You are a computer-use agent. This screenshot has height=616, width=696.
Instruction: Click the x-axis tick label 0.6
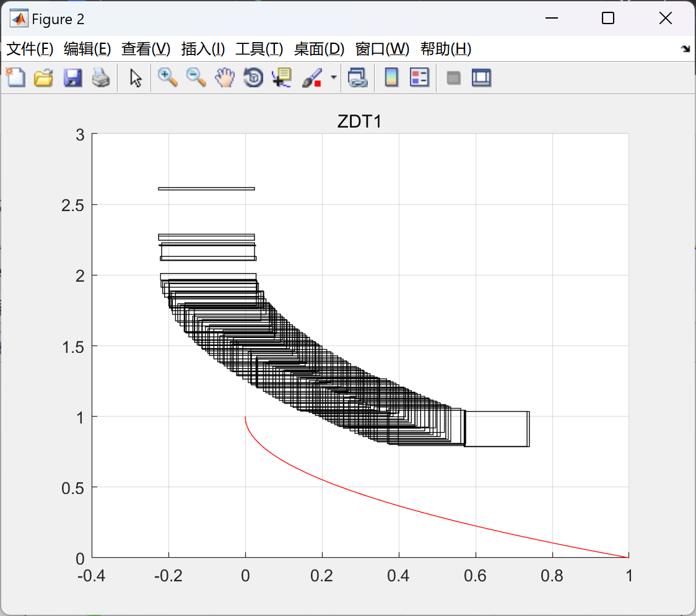point(475,576)
